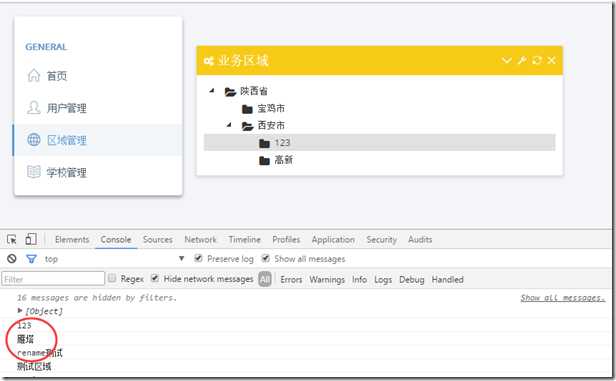The image size is (616, 381).
Task: Click the wrench icon in panel header
Action: point(522,60)
